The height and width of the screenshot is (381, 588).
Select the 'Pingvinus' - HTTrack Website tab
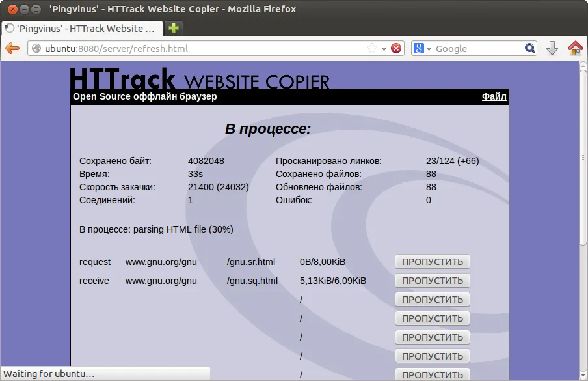[82, 29]
